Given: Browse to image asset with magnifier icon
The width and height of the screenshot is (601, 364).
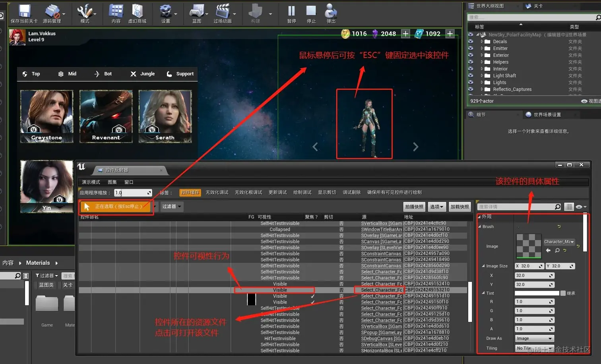Looking at the screenshot, I should (557, 250).
